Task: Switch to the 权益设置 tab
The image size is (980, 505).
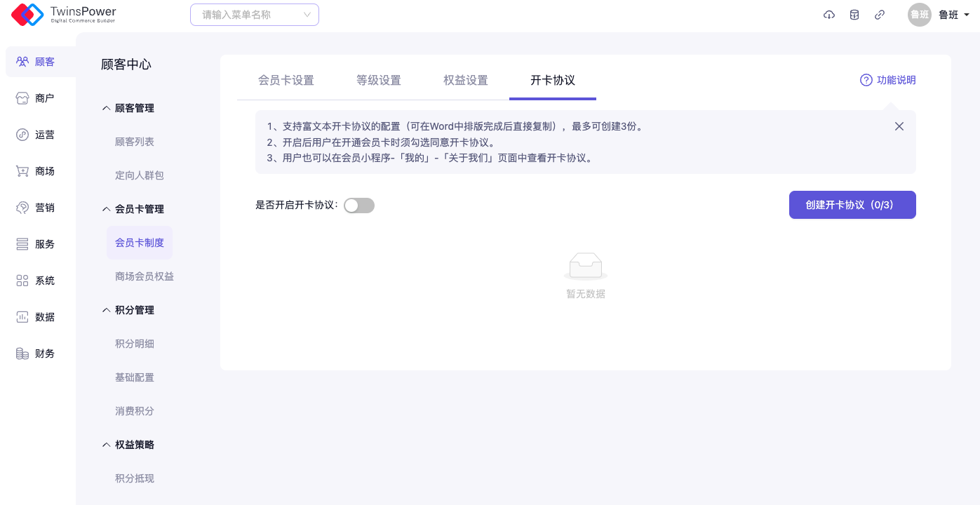Action: [465, 80]
